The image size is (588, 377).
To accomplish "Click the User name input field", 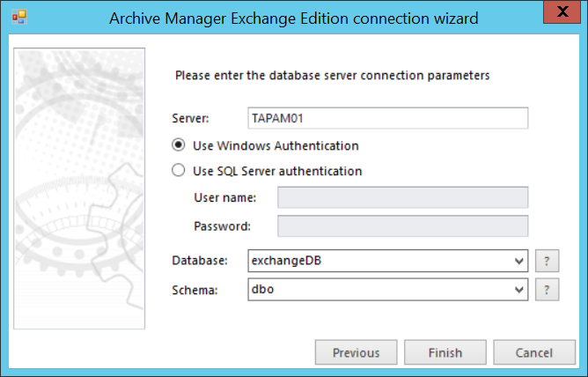I will coord(402,197).
